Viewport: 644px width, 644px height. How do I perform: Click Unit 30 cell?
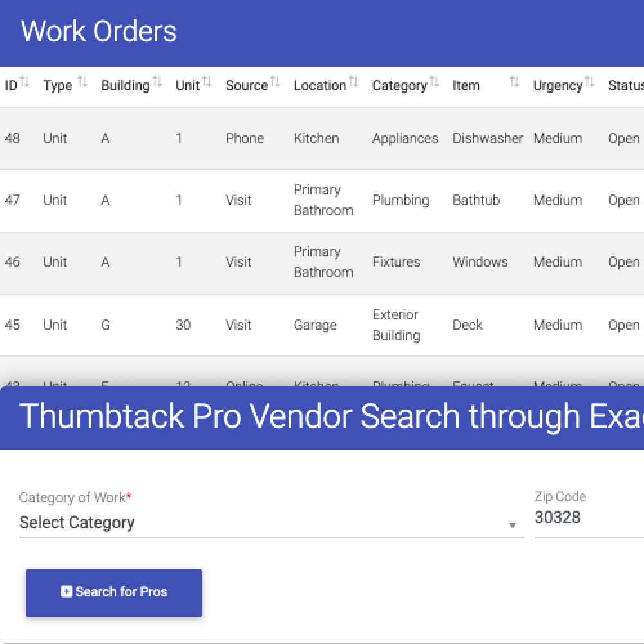tap(183, 325)
